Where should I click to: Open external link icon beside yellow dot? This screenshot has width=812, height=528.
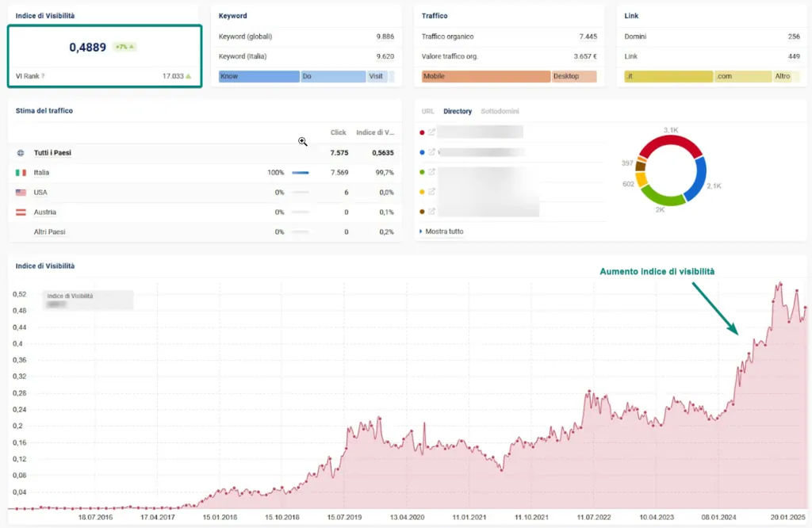(x=431, y=192)
